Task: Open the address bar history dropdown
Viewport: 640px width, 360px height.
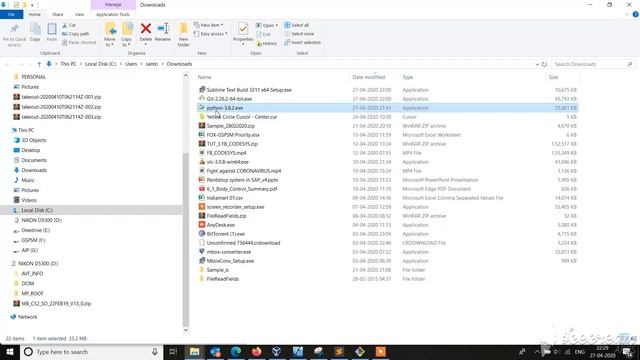Action: 537,64
